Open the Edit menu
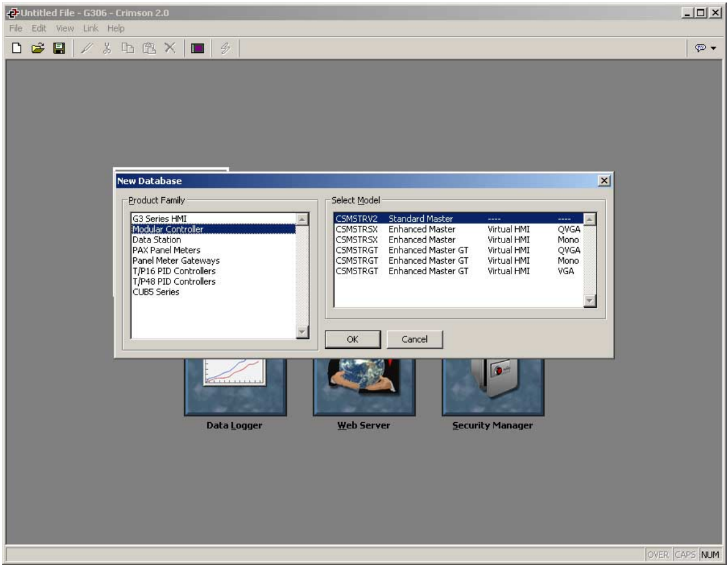Screen dimensions: 728x567 coord(39,29)
